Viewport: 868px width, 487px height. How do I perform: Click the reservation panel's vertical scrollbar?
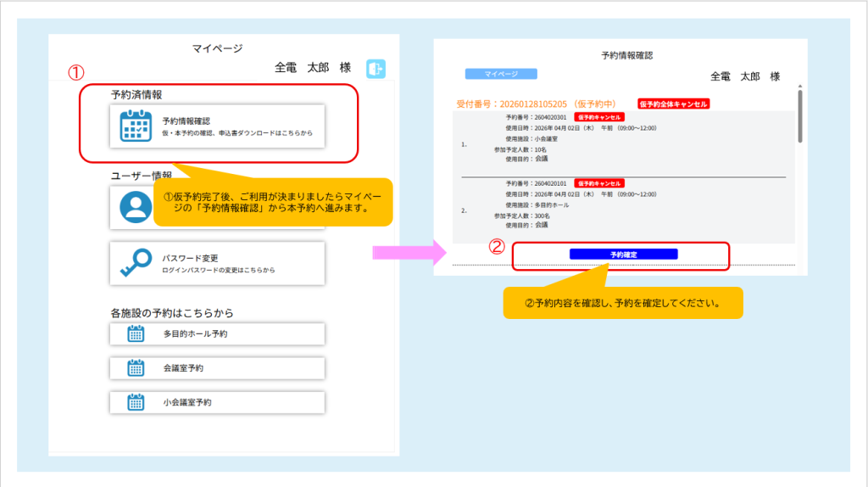point(799,115)
